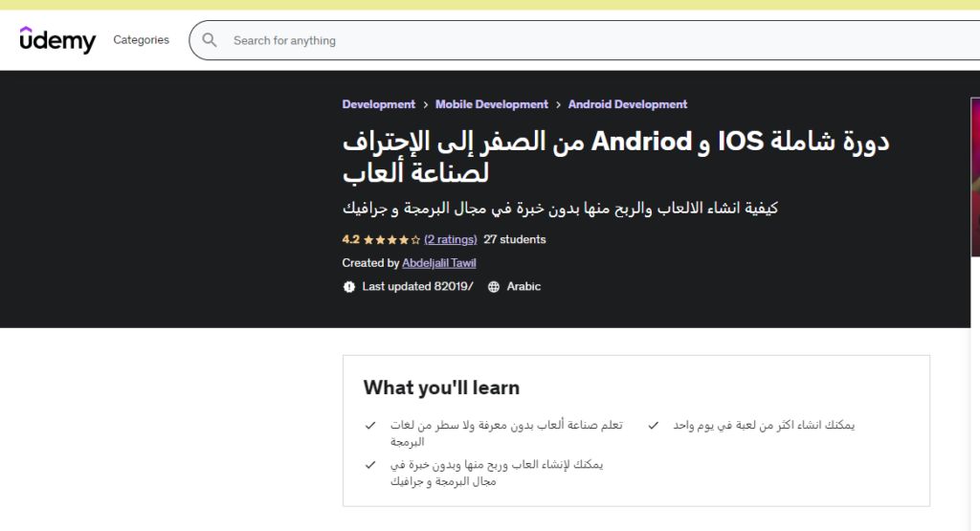Click chevron after Mobile Development breadcrumb
Image resolution: width=980 pixels, height=531 pixels.
point(558,105)
